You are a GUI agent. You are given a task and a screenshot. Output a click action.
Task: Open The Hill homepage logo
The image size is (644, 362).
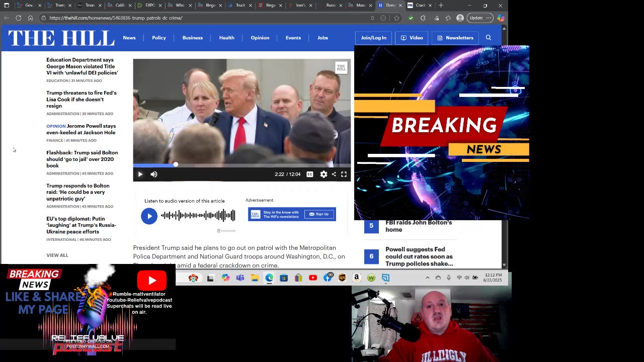pyautogui.click(x=61, y=38)
